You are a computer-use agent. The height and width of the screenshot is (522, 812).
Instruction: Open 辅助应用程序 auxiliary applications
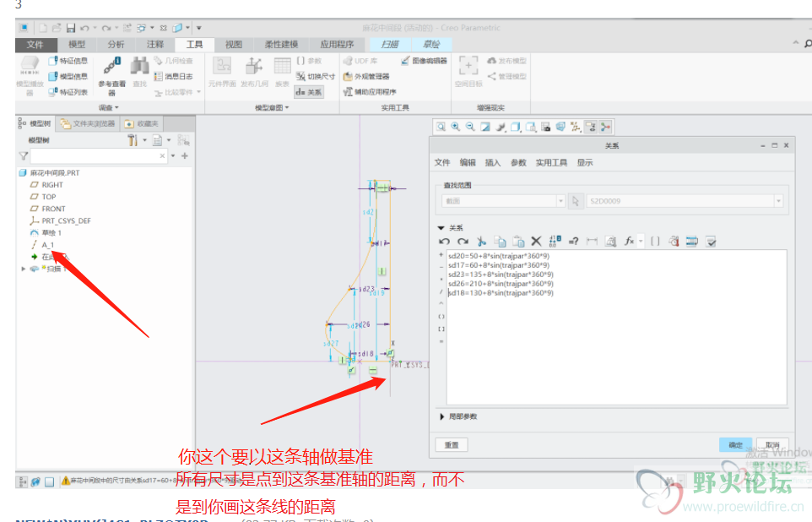(370, 92)
